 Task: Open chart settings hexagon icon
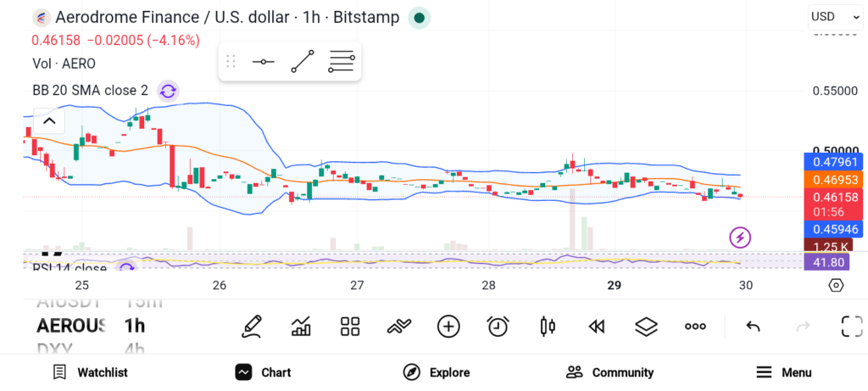[x=836, y=285]
